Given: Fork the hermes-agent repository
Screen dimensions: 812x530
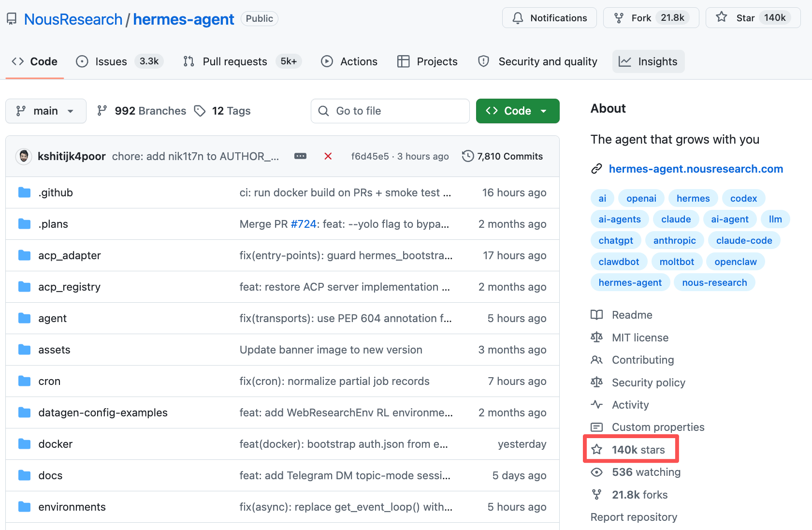Looking at the screenshot, I should coord(651,18).
